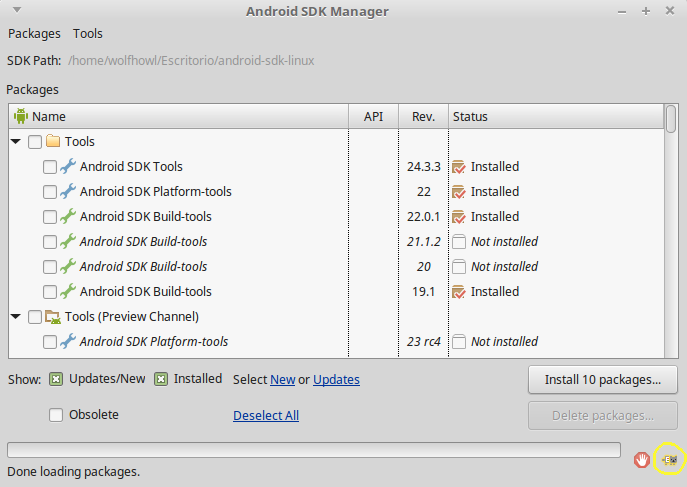Click the red stop hand icon
This screenshot has height=487, width=687.
[x=642, y=460]
